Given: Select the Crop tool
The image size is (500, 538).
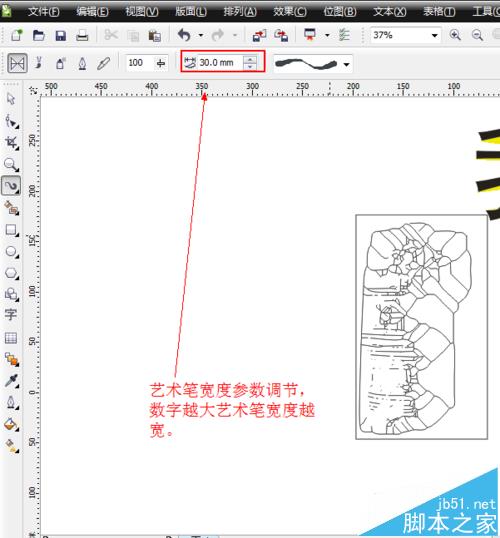Looking at the screenshot, I should 11,143.
